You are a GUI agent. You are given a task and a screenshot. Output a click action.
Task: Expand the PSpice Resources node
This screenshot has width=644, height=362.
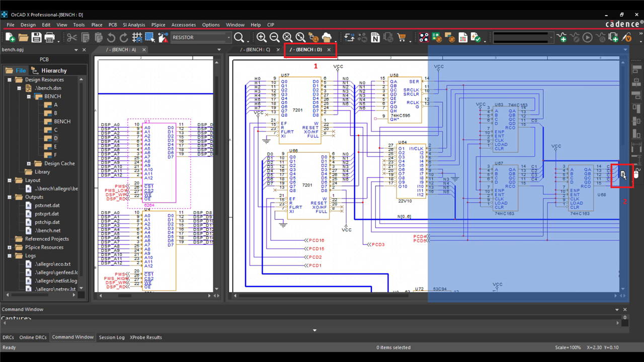[10, 247]
